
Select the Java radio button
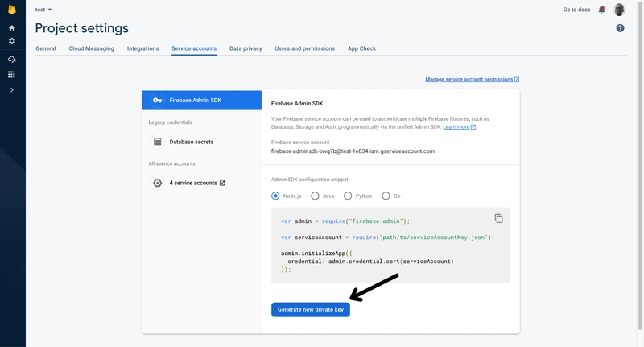click(x=315, y=196)
